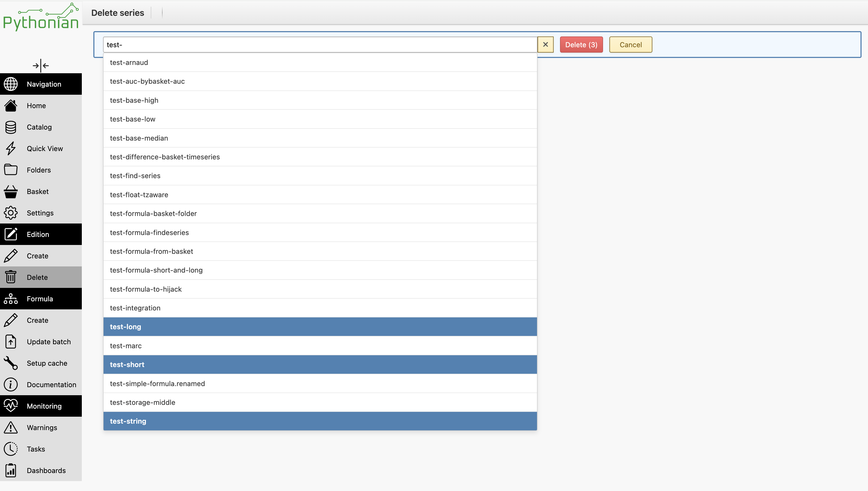Choose test-formula-short-and-long
This screenshot has width=868, height=491.
pos(320,270)
